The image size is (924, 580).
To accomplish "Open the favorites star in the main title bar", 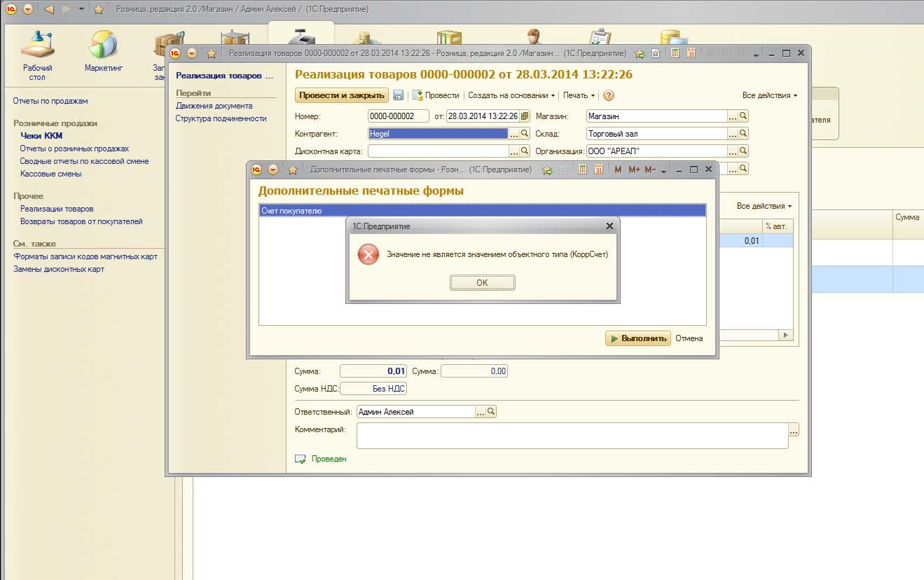I will pyautogui.click(x=99, y=9).
